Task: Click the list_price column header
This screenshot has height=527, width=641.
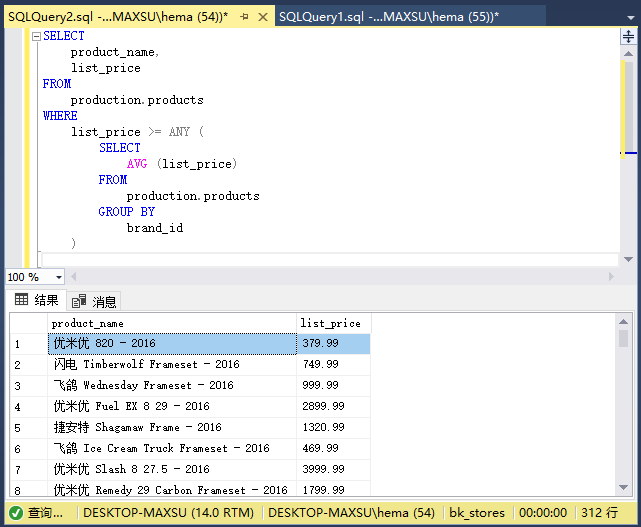Action: [x=334, y=323]
